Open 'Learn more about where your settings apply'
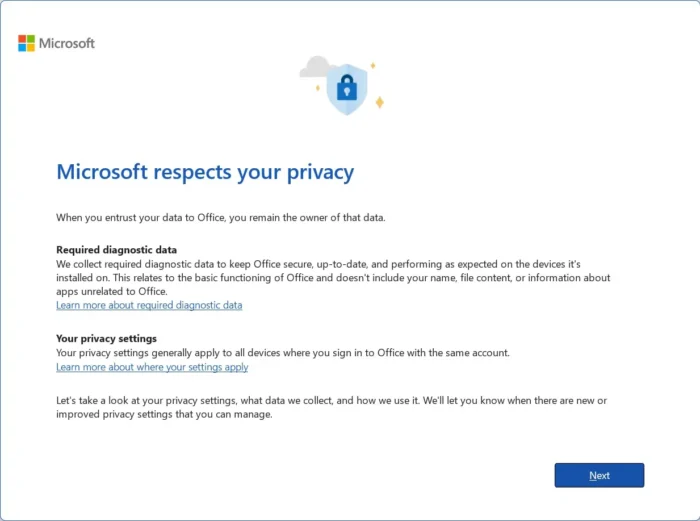 coord(152,367)
